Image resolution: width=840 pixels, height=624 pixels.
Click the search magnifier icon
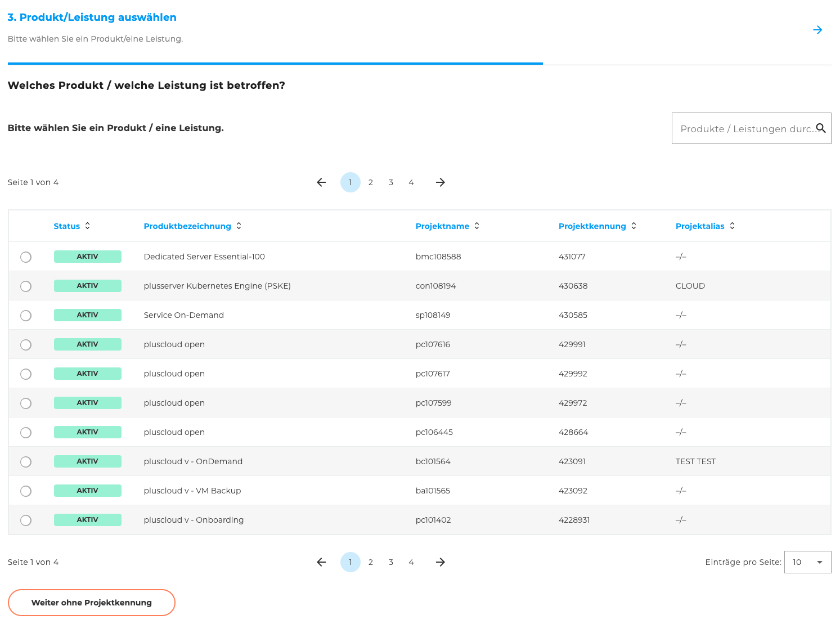pos(821,128)
